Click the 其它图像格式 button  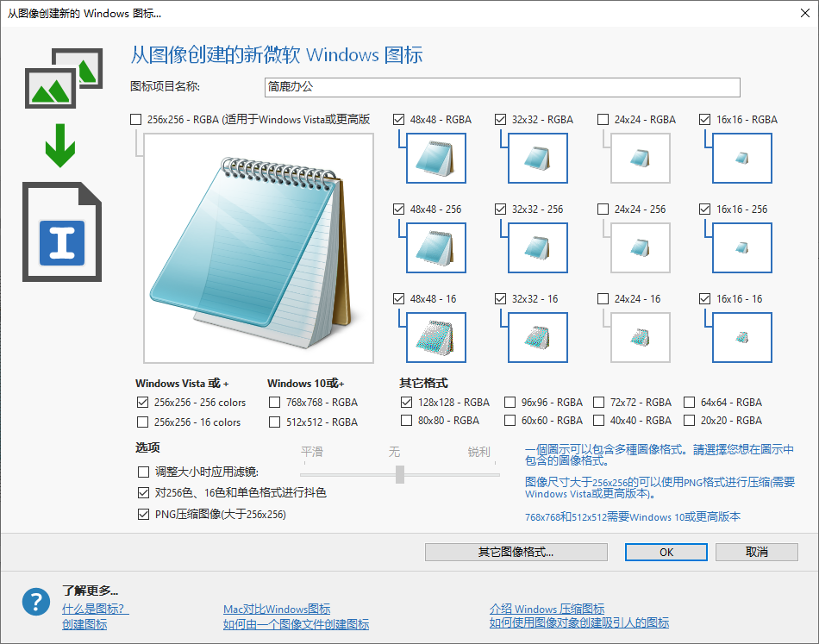click(516, 552)
